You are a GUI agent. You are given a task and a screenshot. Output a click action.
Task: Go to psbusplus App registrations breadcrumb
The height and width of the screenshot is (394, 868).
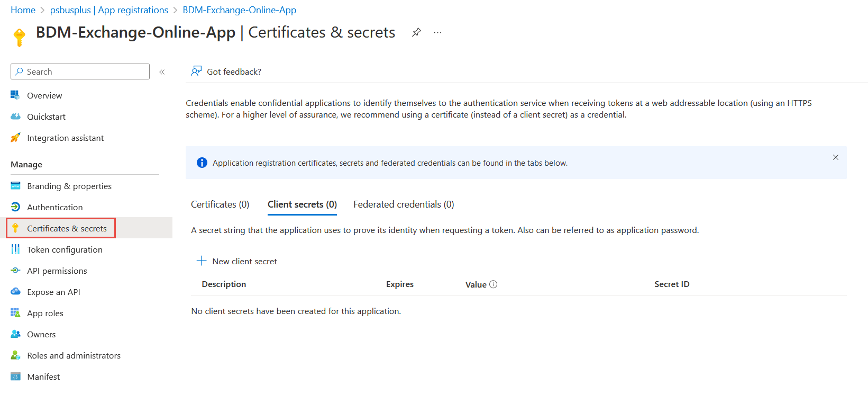pyautogui.click(x=109, y=10)
